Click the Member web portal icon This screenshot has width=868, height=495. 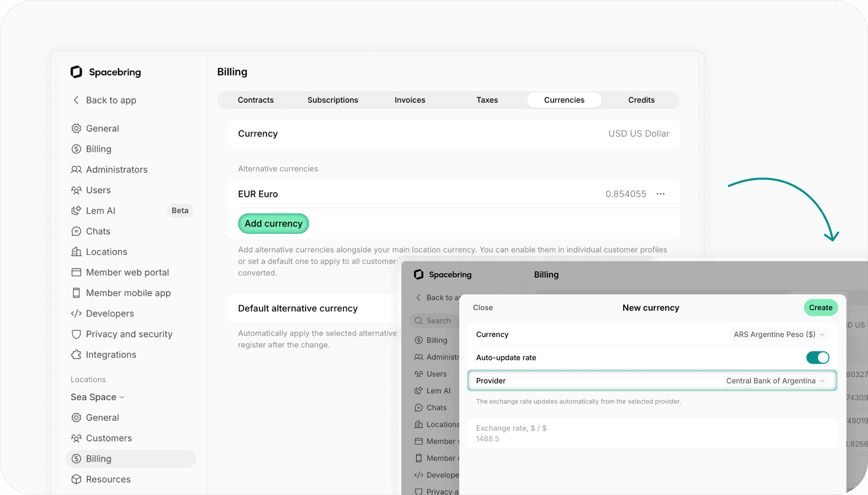[x=76, y=272]
